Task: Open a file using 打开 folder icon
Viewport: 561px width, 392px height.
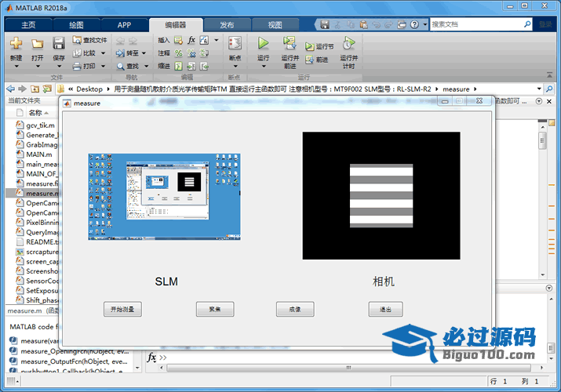Action: click(37, 44)
